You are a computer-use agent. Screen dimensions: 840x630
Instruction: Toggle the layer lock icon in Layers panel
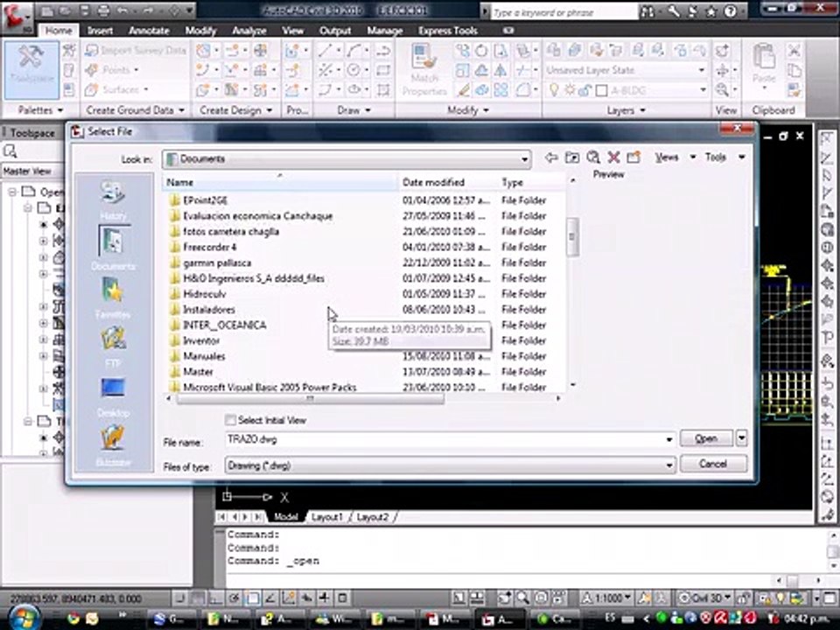(x=584, y=90)
